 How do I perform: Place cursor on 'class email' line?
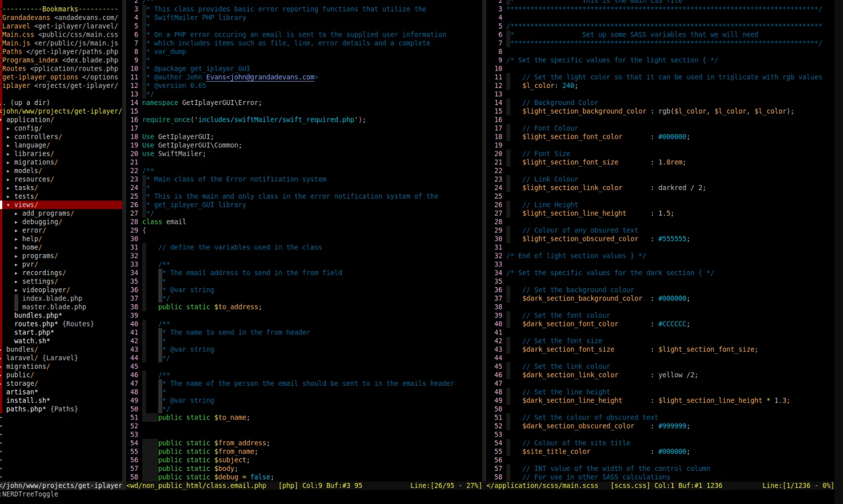click(164, 222)
